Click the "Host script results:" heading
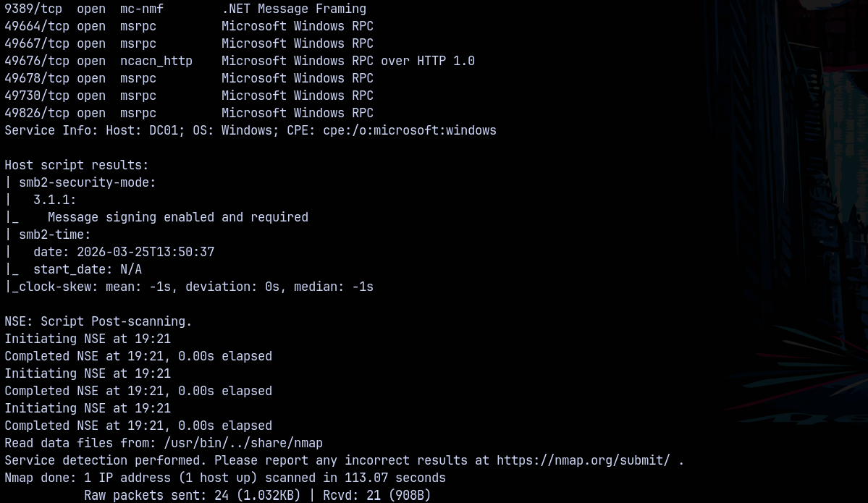Screen dimensions: 868x503 pyautogui.click(x=77, y=166)
